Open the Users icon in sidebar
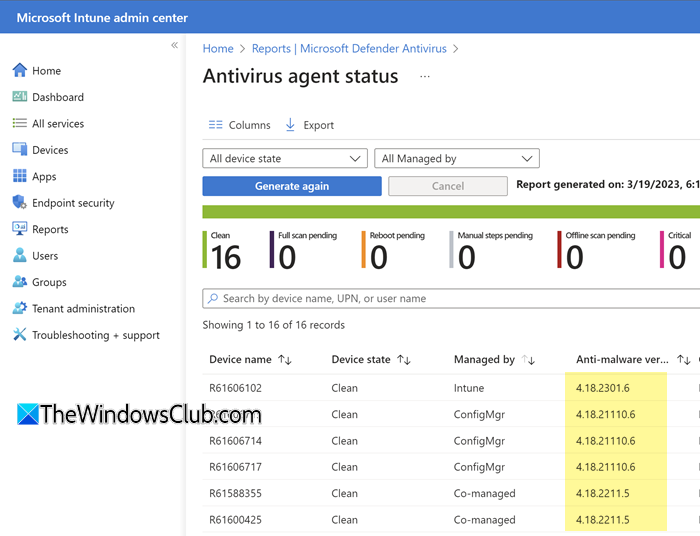The height and width of the screenshot is (536, 700). tap(19, 256)
